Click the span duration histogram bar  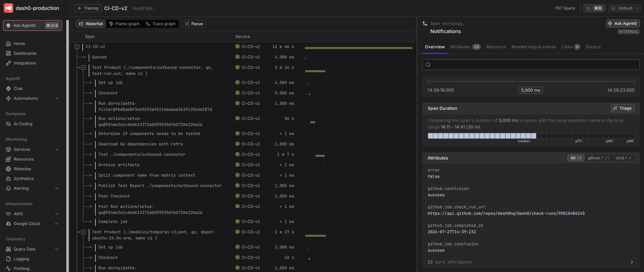(x=531, y=136)
